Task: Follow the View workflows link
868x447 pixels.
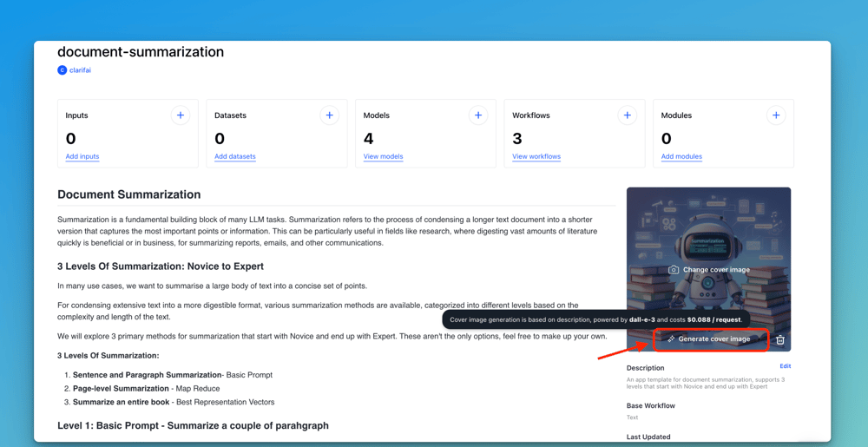Action: [x=536, y=157]
